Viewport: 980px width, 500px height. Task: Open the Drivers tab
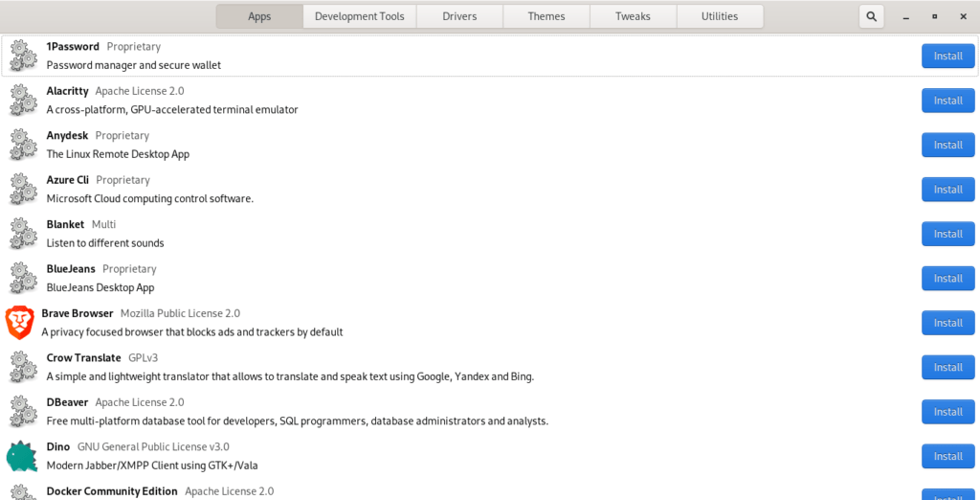(459, 16)
